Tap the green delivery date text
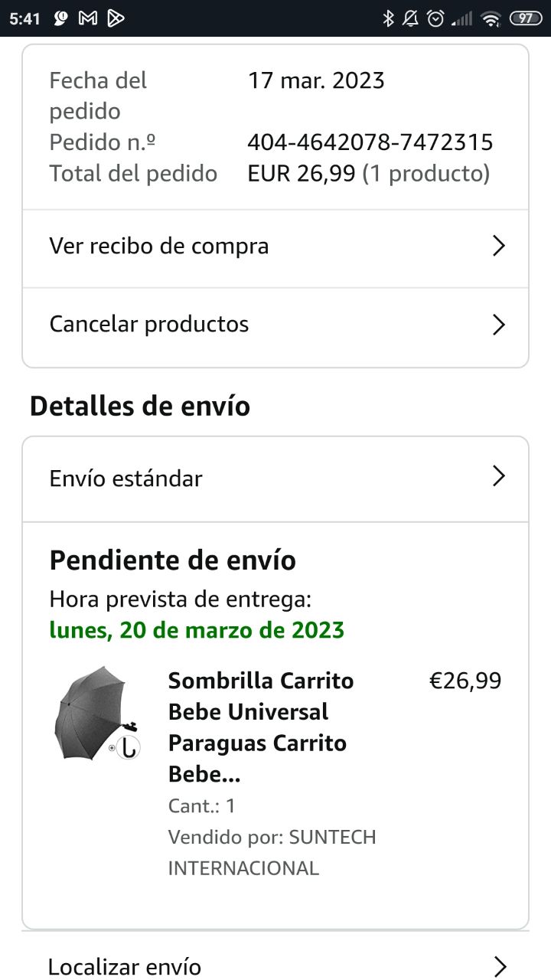Image resolution: width=551 pixels, height=980 pixels. pyautogui.click(x=197, y=630)
